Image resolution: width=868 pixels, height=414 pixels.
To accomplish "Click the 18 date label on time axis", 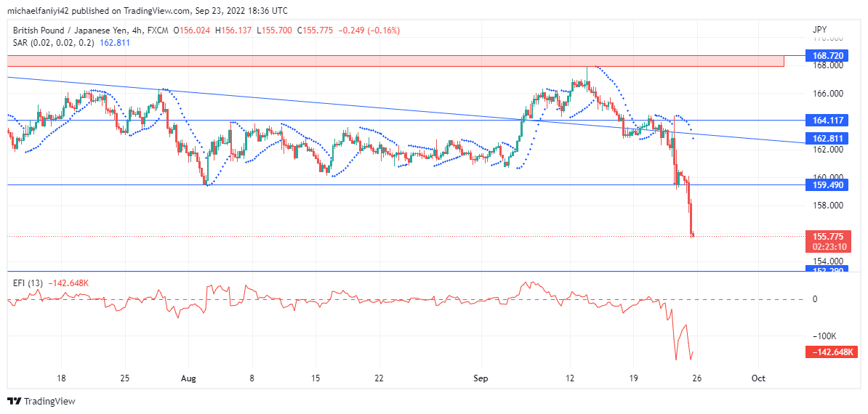I will click(62, 378).
